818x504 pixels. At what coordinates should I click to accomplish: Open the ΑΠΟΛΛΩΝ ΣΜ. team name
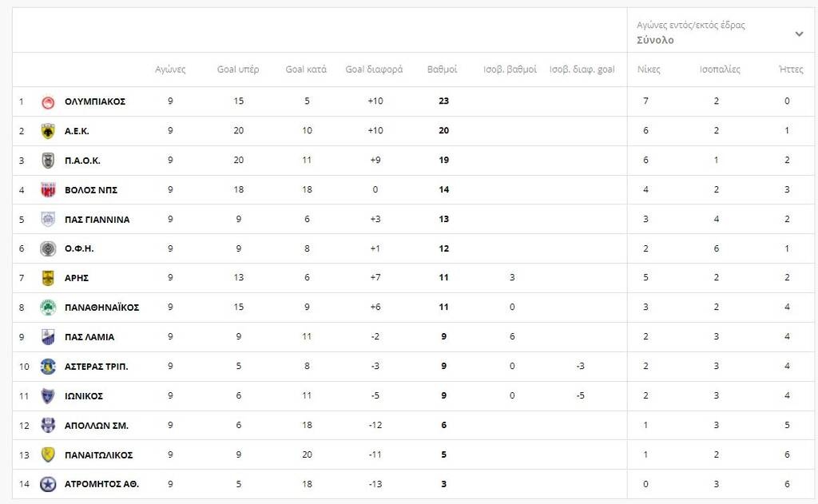point(97,426)
